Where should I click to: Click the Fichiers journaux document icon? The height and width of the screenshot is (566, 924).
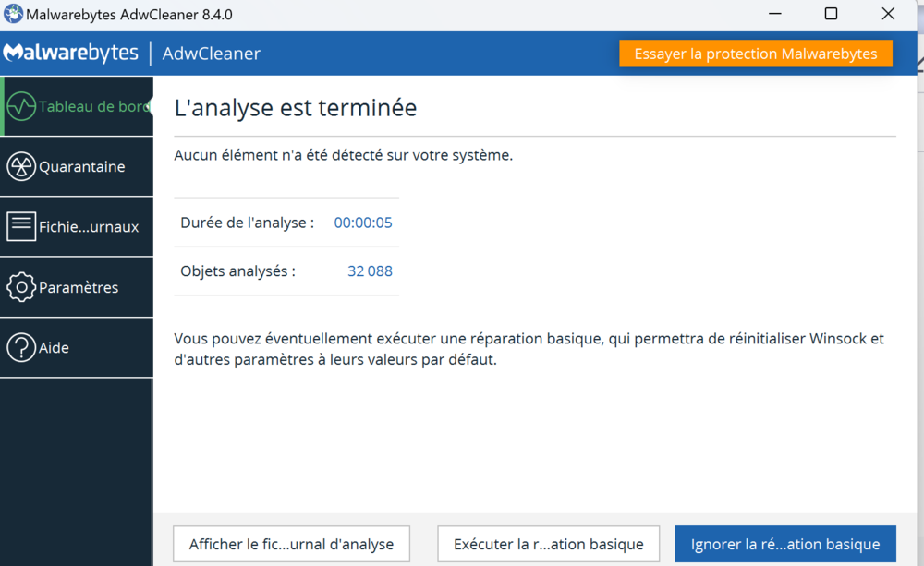pos(21,226)
